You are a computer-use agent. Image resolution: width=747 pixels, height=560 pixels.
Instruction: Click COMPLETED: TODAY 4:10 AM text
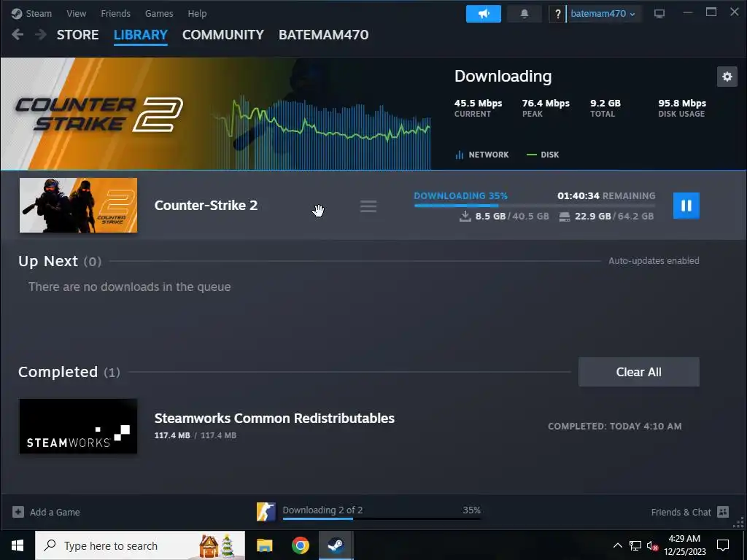pyautogui.click(x=614, y=426)
